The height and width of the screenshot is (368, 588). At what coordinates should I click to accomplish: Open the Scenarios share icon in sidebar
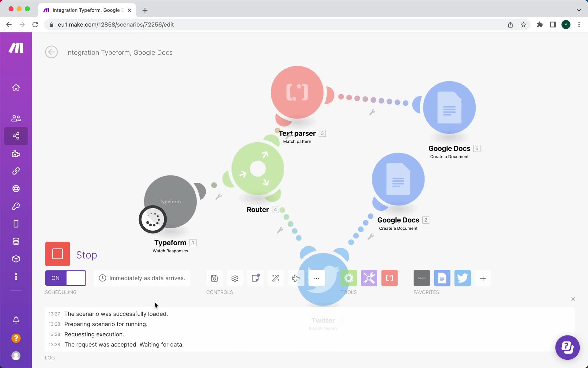click(16, 136)
